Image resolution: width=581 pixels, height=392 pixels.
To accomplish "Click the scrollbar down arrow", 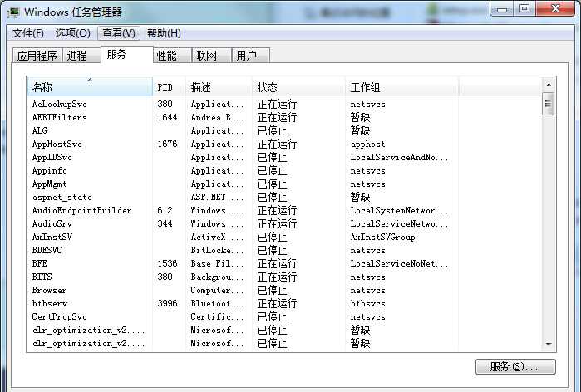I will click(x=549, y=345).
